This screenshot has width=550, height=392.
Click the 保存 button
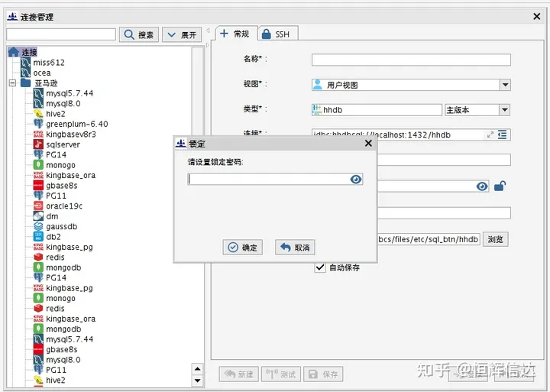point(323,374)
